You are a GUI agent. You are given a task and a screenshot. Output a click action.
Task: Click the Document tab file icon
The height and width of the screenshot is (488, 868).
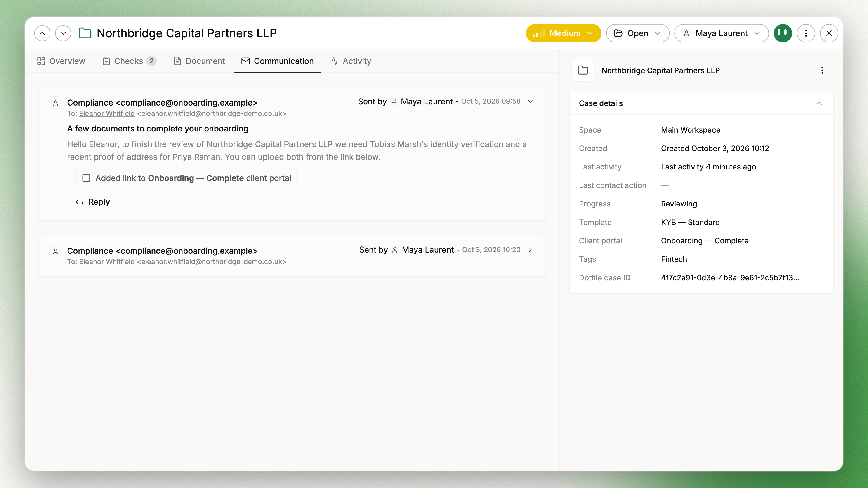(x=178, y=61)
